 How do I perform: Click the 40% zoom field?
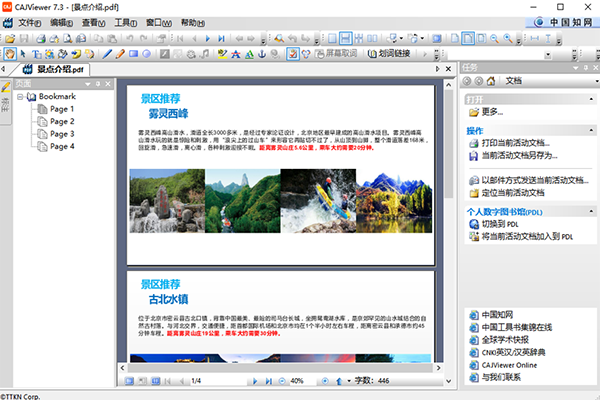click(x=302, y=381)
